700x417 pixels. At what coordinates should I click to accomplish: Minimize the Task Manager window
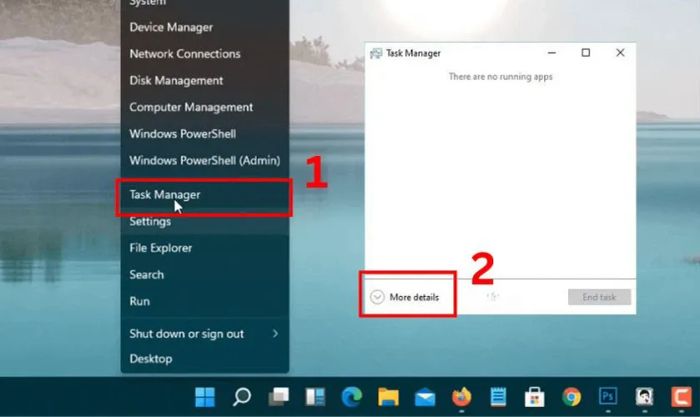coord(552,53)
